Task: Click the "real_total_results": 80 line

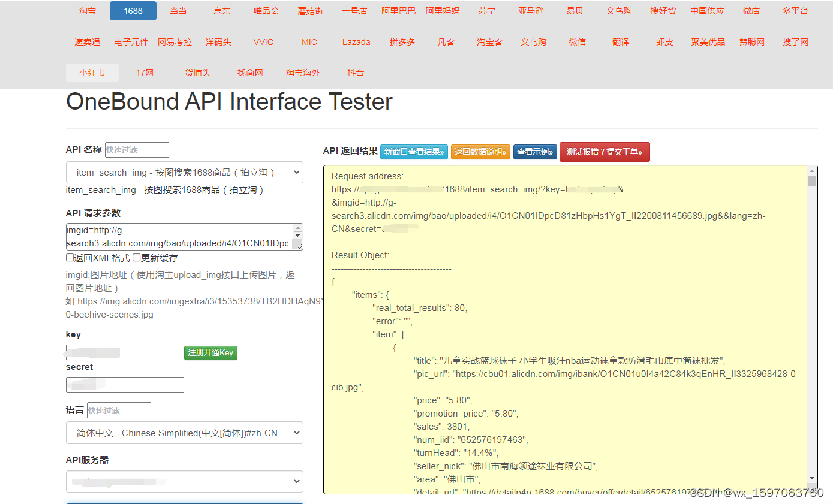Action: point(420,308)
